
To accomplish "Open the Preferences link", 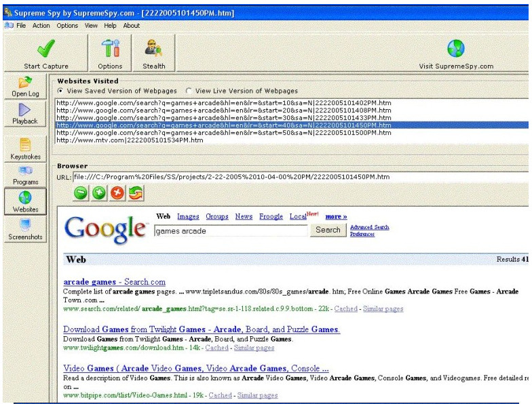I will point(362,234).
